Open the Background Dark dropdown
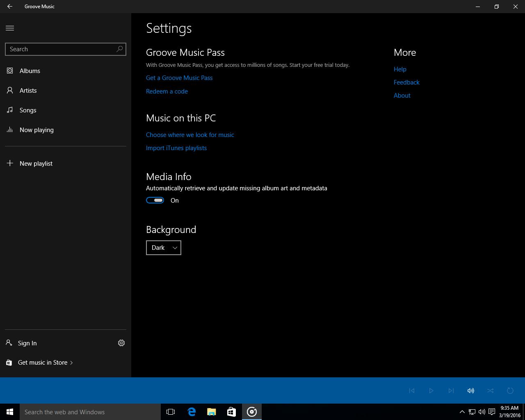Image resolution: width=525 pixels, height=420 pixels. 164,248
